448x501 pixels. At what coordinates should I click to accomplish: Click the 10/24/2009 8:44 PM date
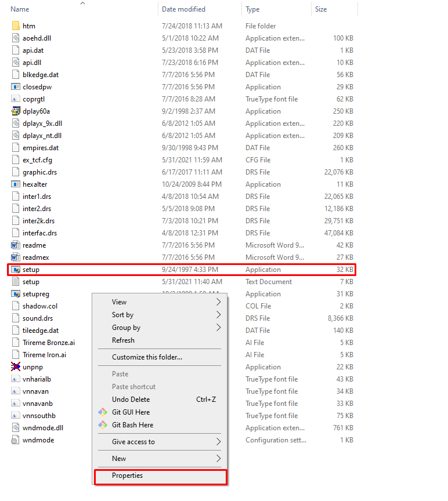coord(192,184)
